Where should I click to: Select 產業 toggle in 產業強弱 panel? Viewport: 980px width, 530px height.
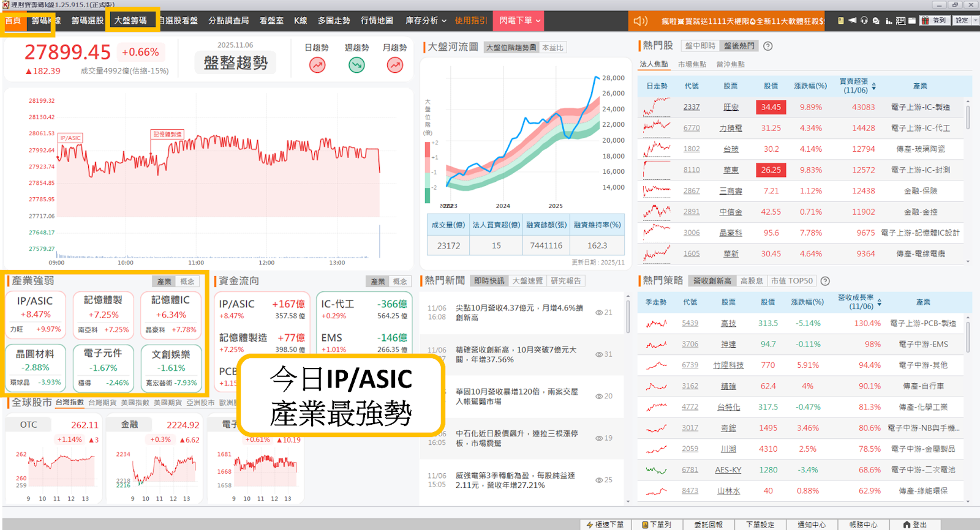pyautogui.click(x=164, y=282)
